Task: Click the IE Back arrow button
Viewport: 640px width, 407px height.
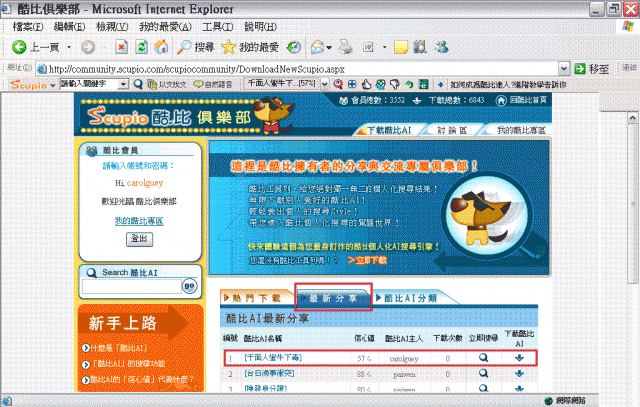Action: click(19, 47)
